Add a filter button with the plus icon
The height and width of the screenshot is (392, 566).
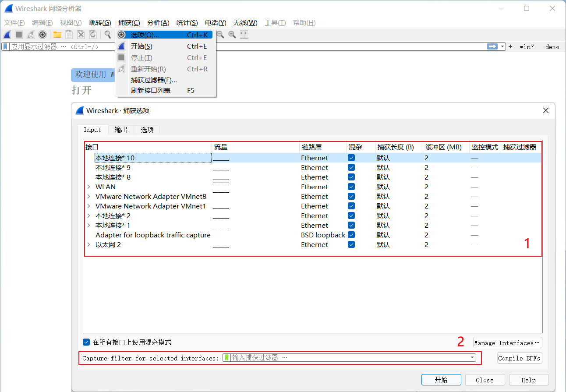click(510, 46)
